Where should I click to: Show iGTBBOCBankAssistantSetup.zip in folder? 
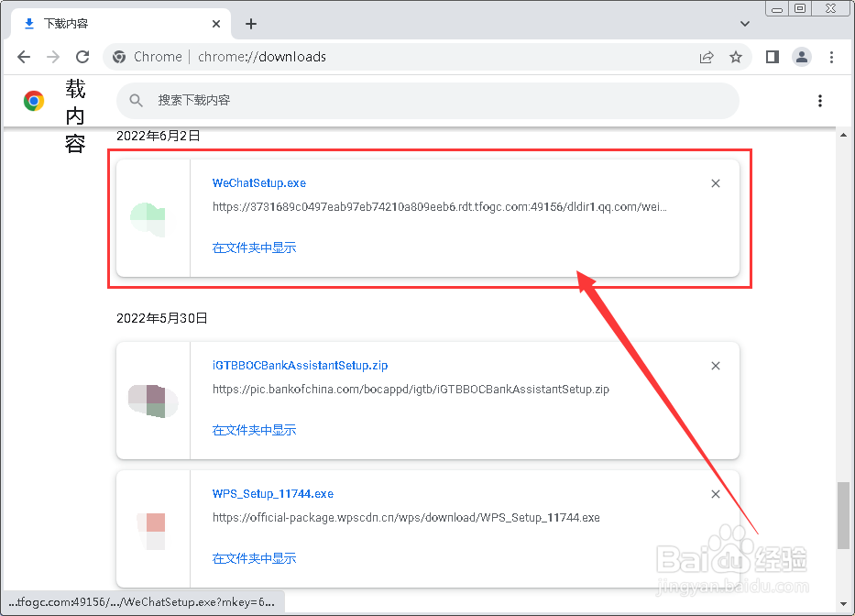point(254,430)
